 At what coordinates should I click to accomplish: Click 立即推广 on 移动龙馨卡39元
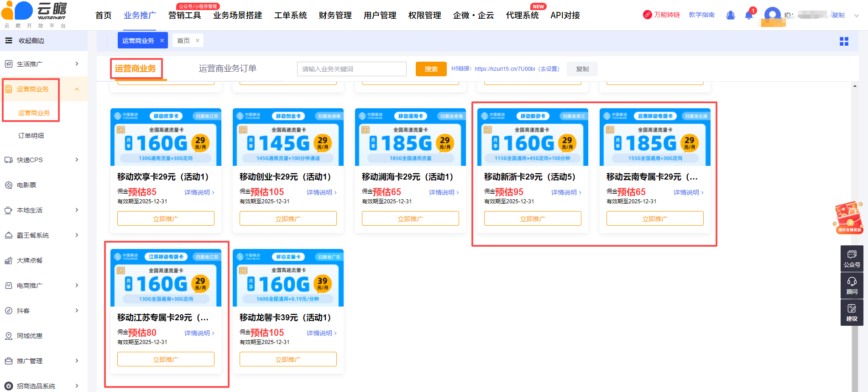[x=288, y=360]
